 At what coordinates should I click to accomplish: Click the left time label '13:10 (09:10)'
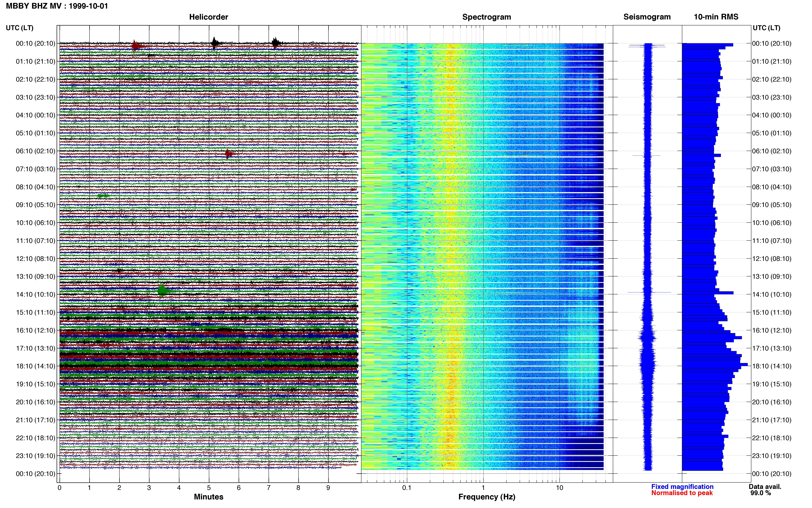tap(36, 277)
